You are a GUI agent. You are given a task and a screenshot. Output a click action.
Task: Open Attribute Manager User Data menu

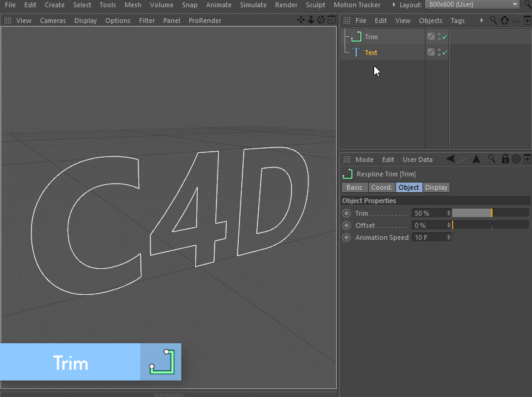coord(417,160)
